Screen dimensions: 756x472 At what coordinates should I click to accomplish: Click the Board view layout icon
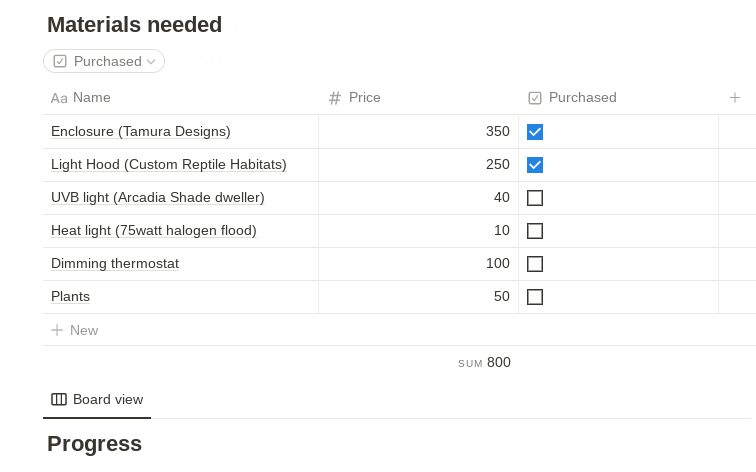coord(59,399)
